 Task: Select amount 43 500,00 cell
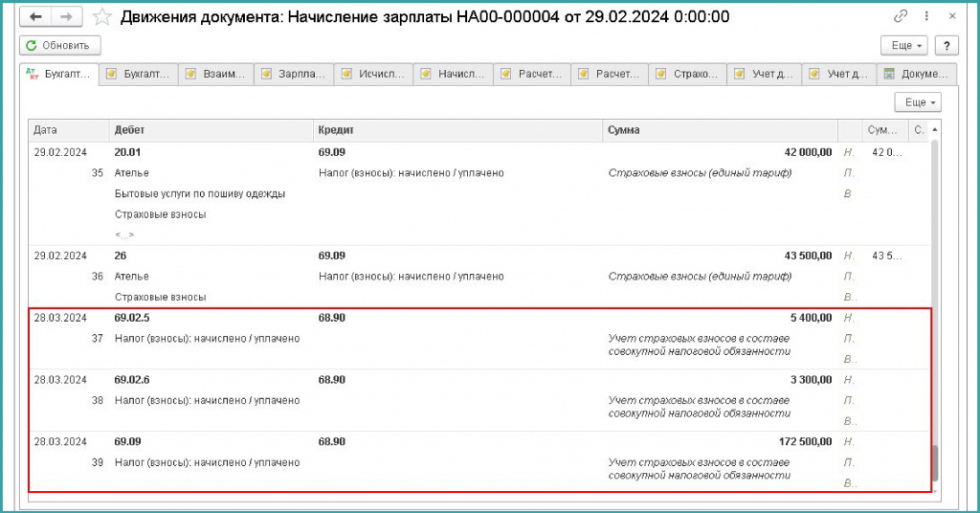click(x=808, y=256)
